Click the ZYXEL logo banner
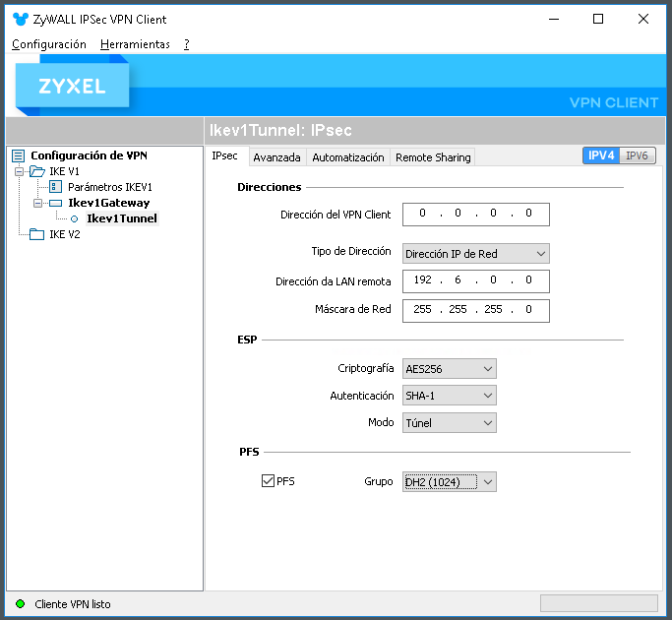The width and height of the screenshot is (672, 620). click(x=72, y=86)
